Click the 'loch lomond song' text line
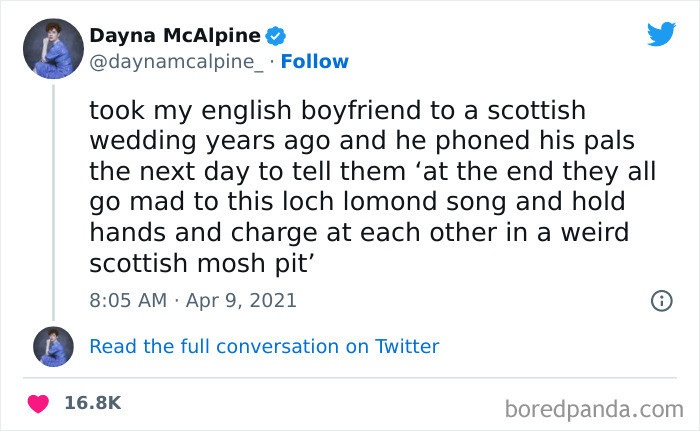Screen dimensions: 700x431 pos(370,202)
